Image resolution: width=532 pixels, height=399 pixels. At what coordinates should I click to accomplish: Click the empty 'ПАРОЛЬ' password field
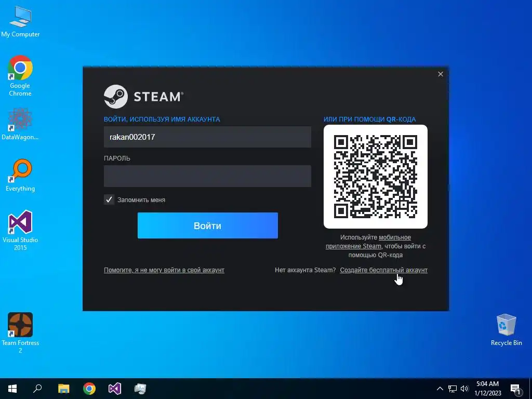coord(207,176)
